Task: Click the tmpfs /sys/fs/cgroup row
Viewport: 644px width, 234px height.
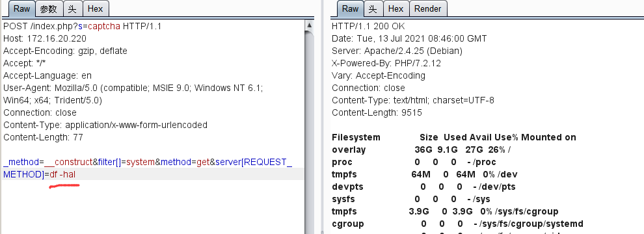Action: point(445,211)
